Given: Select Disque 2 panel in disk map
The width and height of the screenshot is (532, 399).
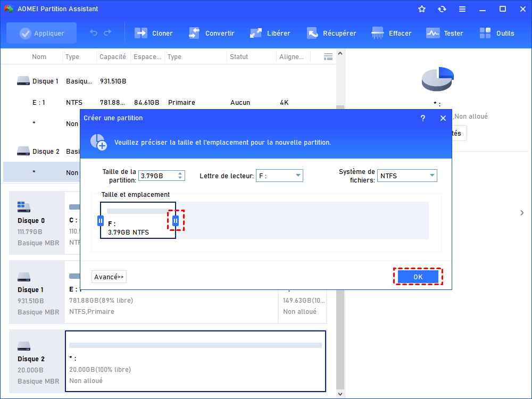Looking at the screenshot, I should [37, 361].
